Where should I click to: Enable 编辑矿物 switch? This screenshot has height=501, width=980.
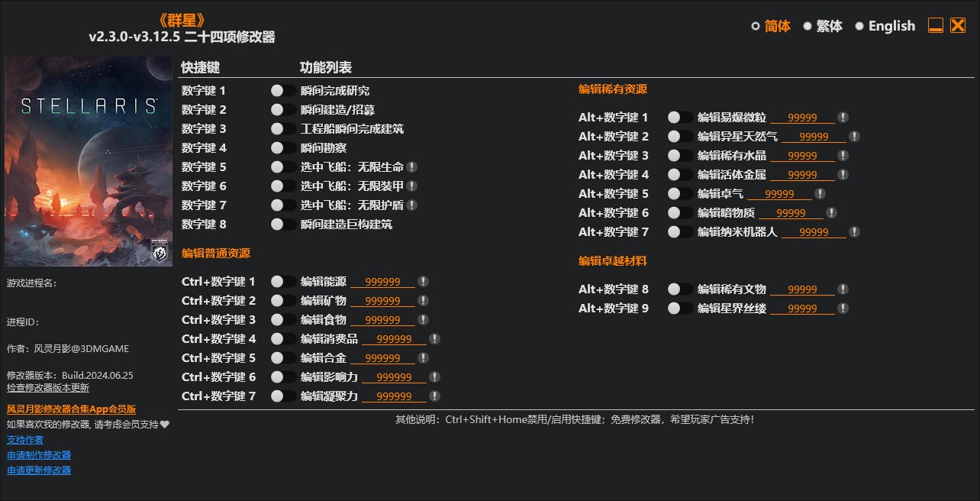pos(283,300)
